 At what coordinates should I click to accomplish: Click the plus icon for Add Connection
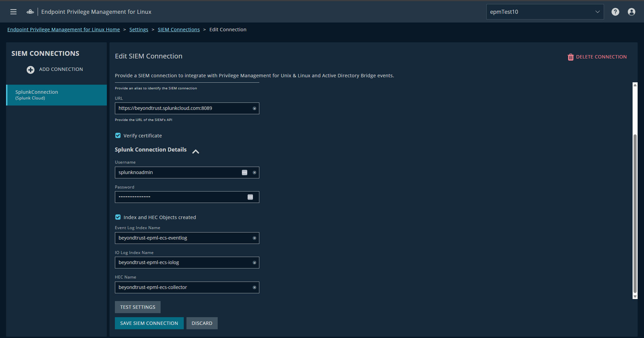click(31, 70)
